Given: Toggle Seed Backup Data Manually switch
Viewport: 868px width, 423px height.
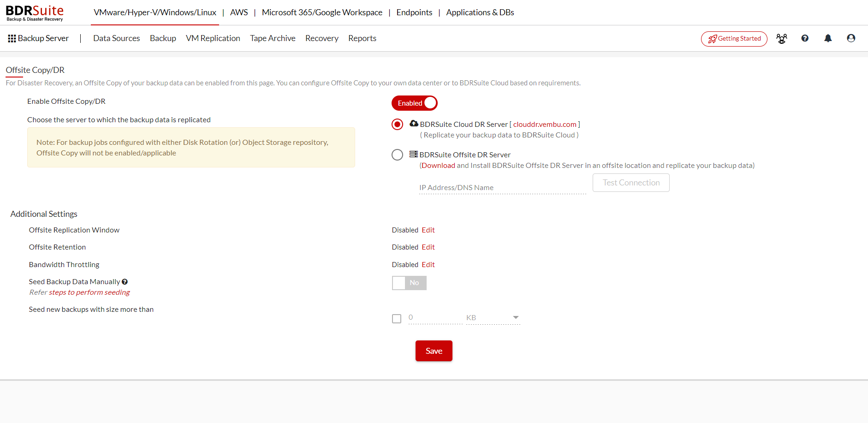Looking at the screenshot, I should click(409, 283).
